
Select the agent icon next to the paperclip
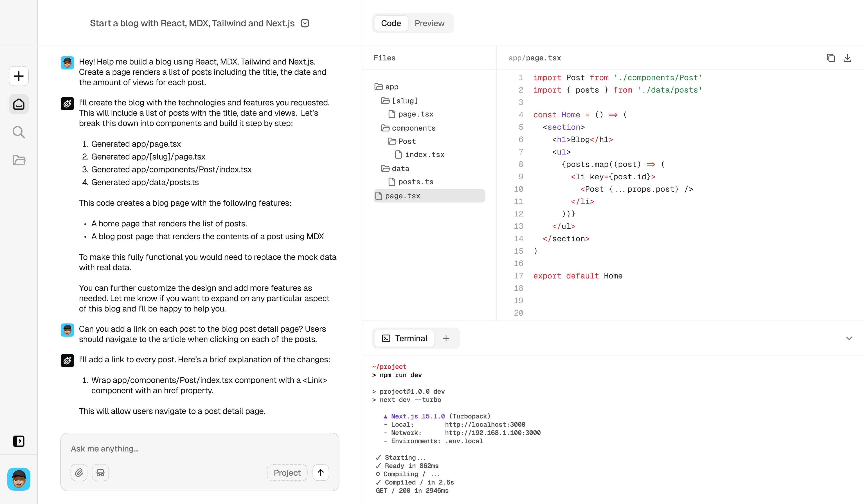[x=100, y=473]
